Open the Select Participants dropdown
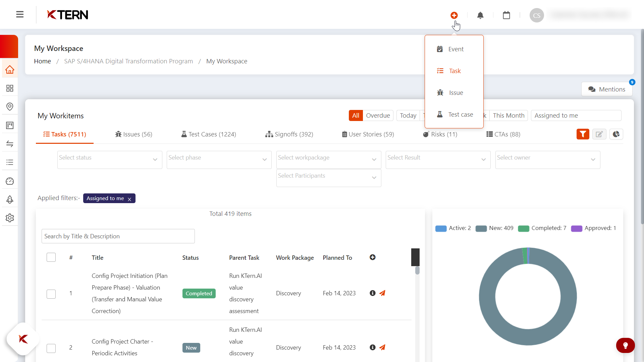This screenshot has height=362, width=644. point(329,178)
